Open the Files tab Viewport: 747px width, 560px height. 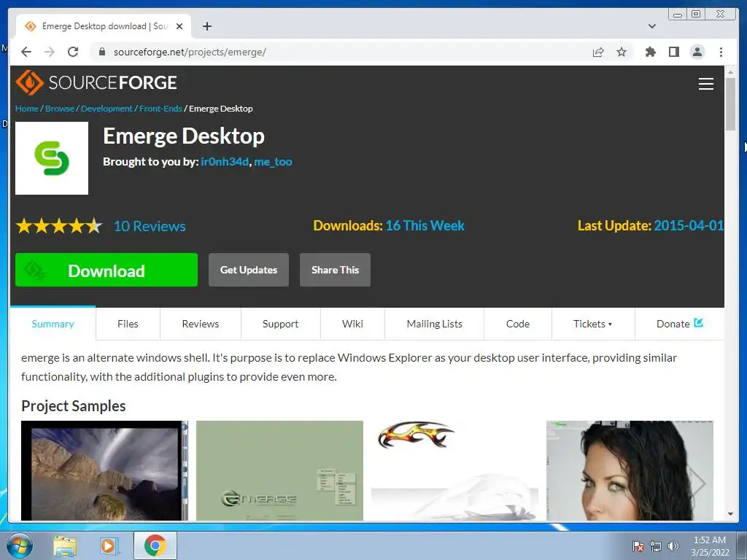point(128,324)
